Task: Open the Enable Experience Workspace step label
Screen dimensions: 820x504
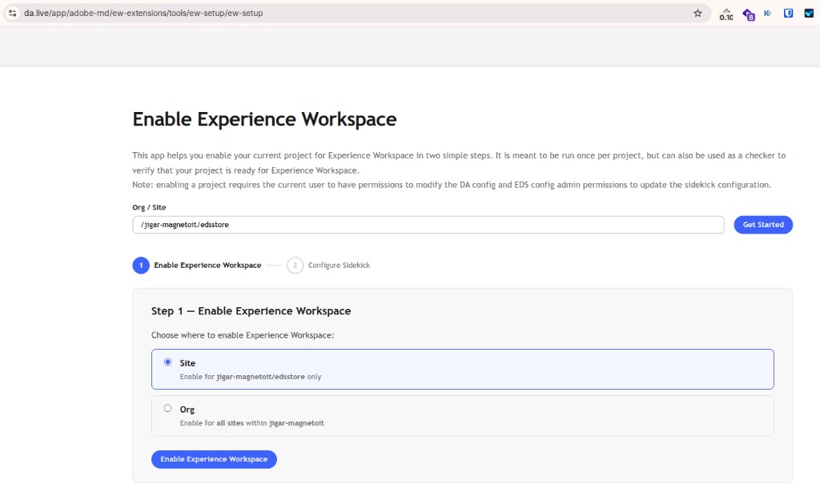Action: point(207,266)
